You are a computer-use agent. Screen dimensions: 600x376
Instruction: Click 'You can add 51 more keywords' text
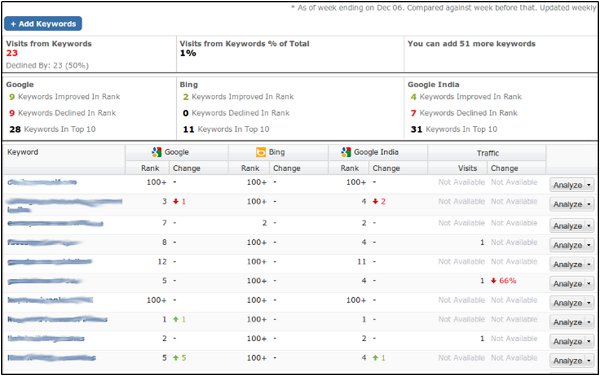[471, 44]
